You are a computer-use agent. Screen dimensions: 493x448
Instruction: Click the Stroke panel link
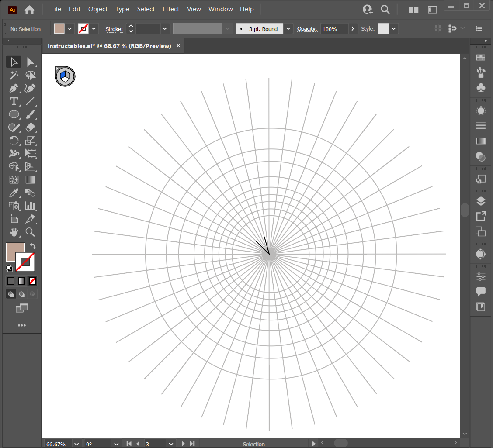pyautogui.click(x=114, y=29)
